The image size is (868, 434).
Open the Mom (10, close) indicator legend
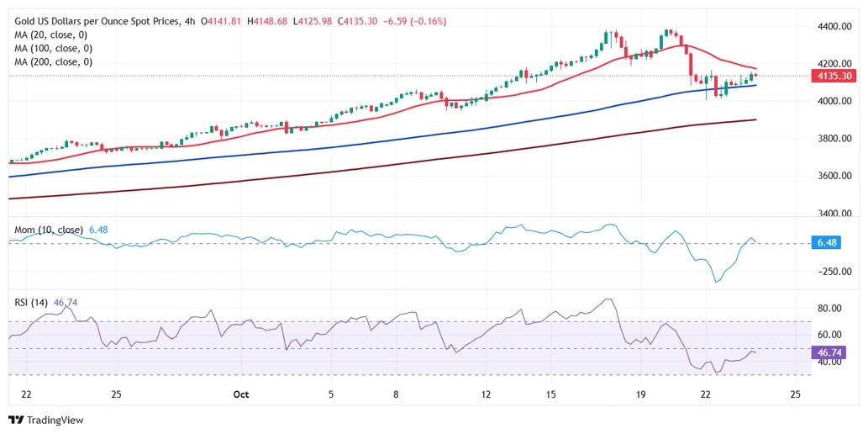point(49,230)
